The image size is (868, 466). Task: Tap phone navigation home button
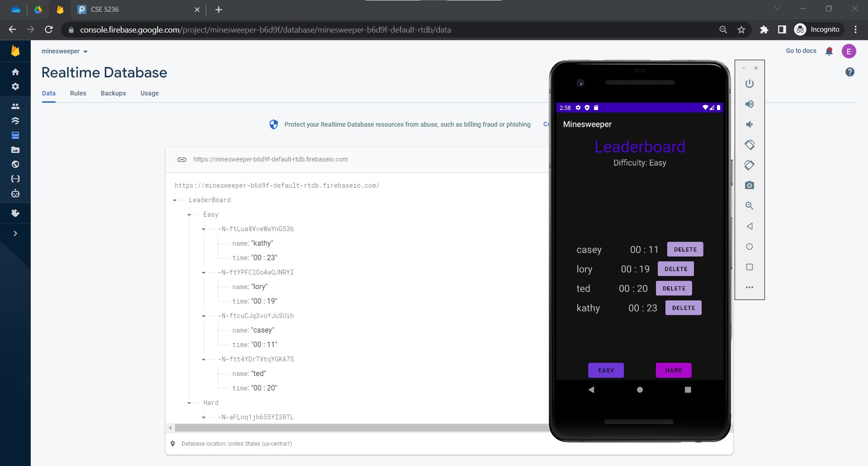click(640, 390)
